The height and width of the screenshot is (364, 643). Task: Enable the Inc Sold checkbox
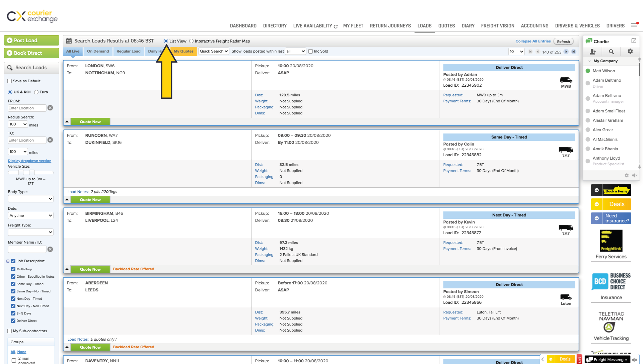pyautogui.click(x=311, y=51)
